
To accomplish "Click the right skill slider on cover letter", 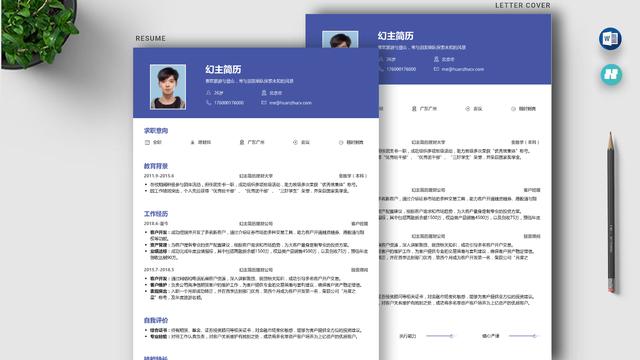I will [524, 336].
